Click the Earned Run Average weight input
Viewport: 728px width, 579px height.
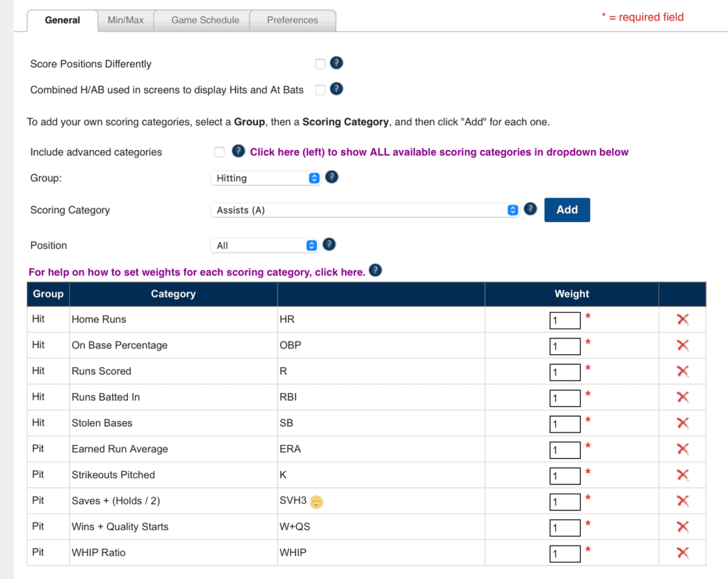(x=564, y=450)
